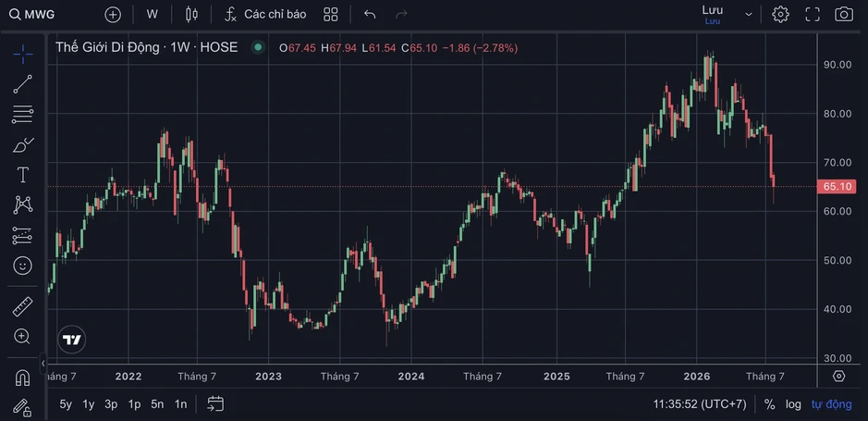The width and height of the screenshot is (868, 421).
Task: Toggle magnet mode
Action: pyautogui.click(x=23, y=378)
